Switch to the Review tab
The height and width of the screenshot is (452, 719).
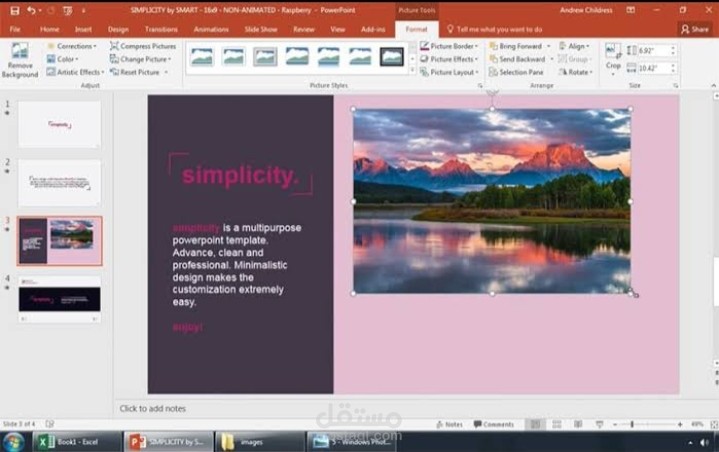(304, 29)
